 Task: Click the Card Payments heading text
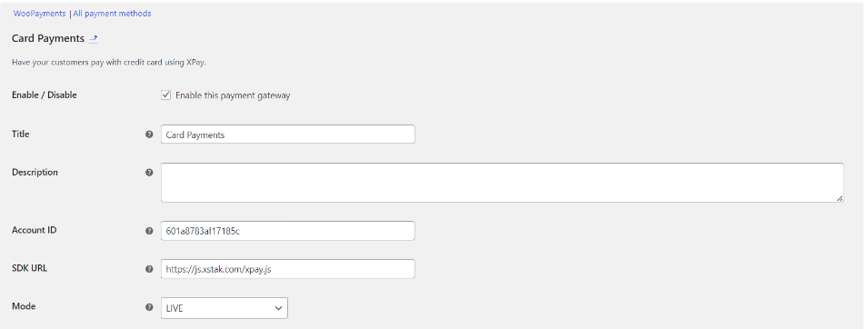tap(48, 39)
